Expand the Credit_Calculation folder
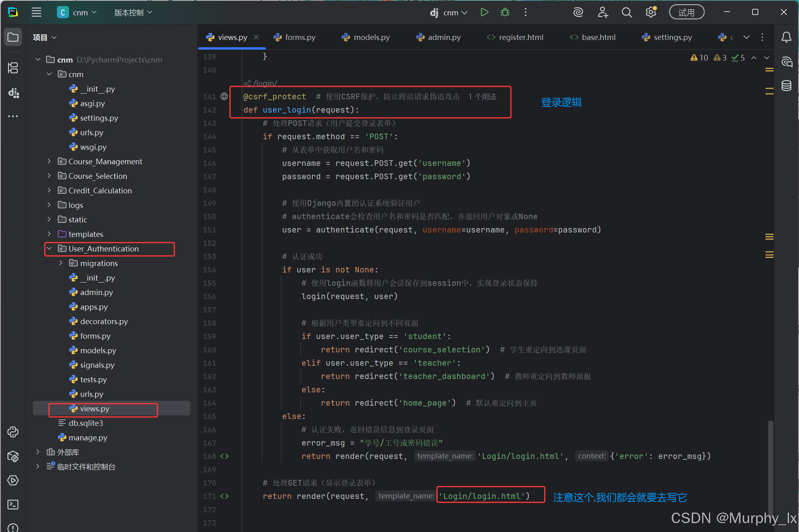This screenshot has width=799, height=532. [x=49, y=190]
